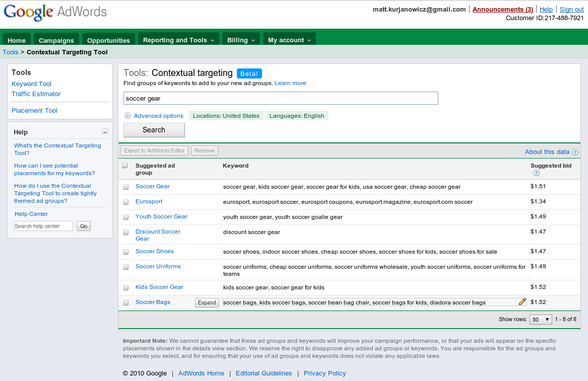Toggle the select-all checkbox in table header

[x=125, y=166]
